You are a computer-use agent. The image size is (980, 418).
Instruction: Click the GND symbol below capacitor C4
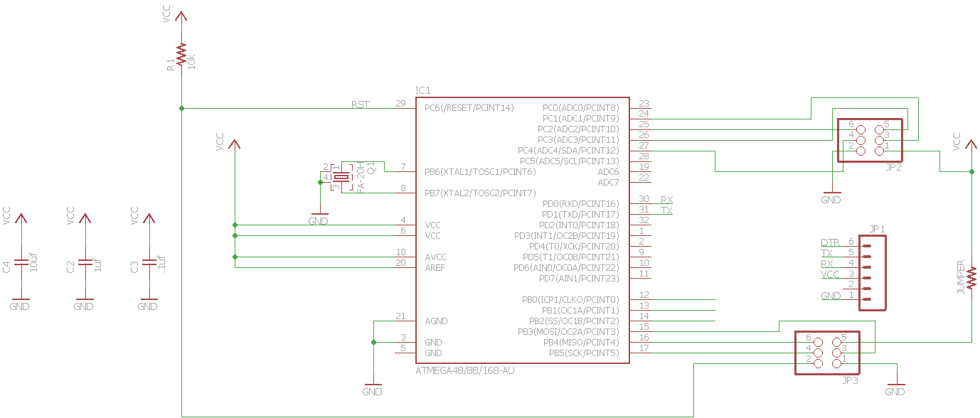click(x=20, y=303)
